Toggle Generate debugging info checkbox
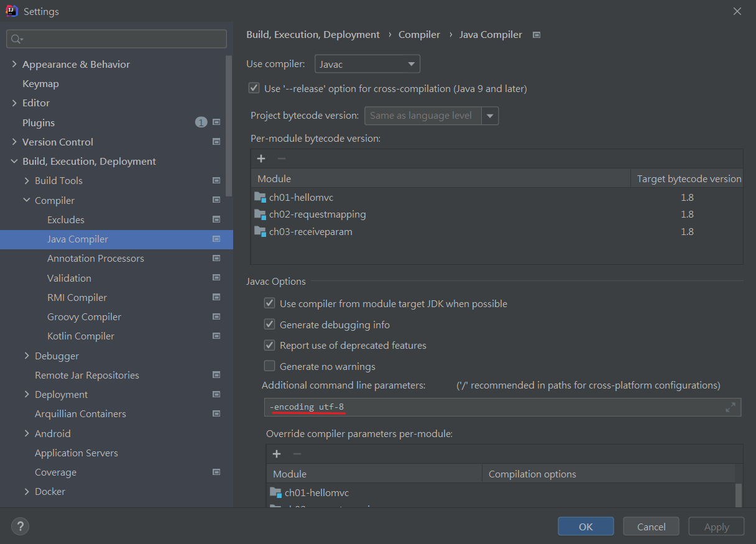 pyautogui.click(x=269, y=325)
